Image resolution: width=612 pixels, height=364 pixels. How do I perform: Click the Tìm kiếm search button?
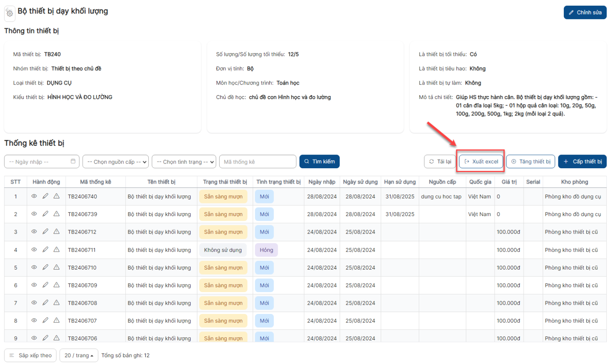click(x=319, y=161)
